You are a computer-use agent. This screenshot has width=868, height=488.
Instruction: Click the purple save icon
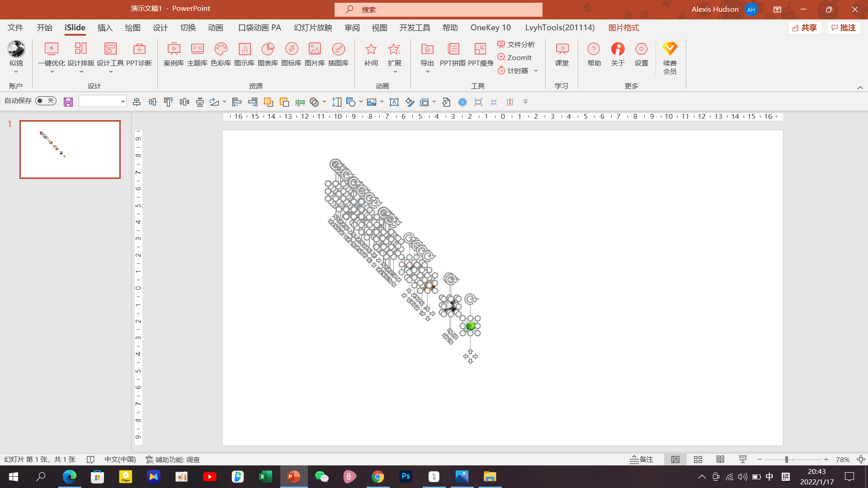68,102
